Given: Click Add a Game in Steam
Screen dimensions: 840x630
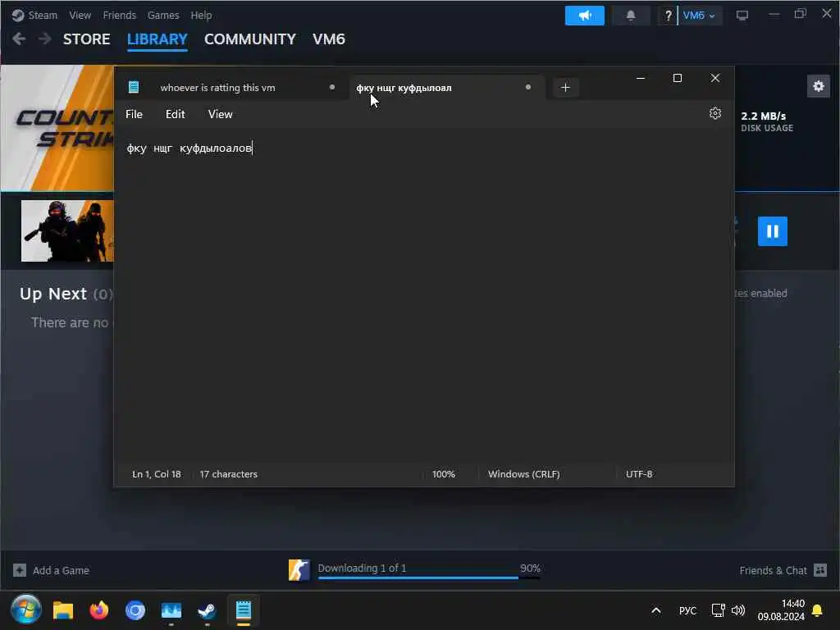Looking at the screenshot, I should coord(61,571).
